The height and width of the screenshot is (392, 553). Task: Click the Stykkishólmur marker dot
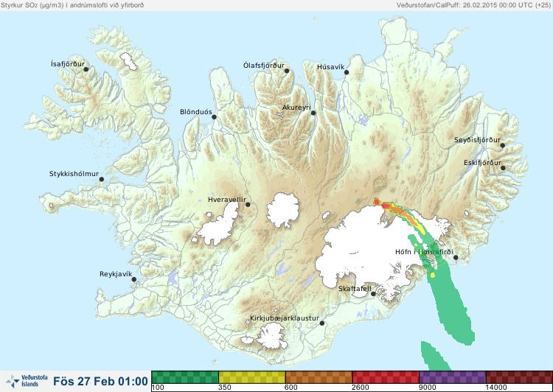tap(102, 180)
